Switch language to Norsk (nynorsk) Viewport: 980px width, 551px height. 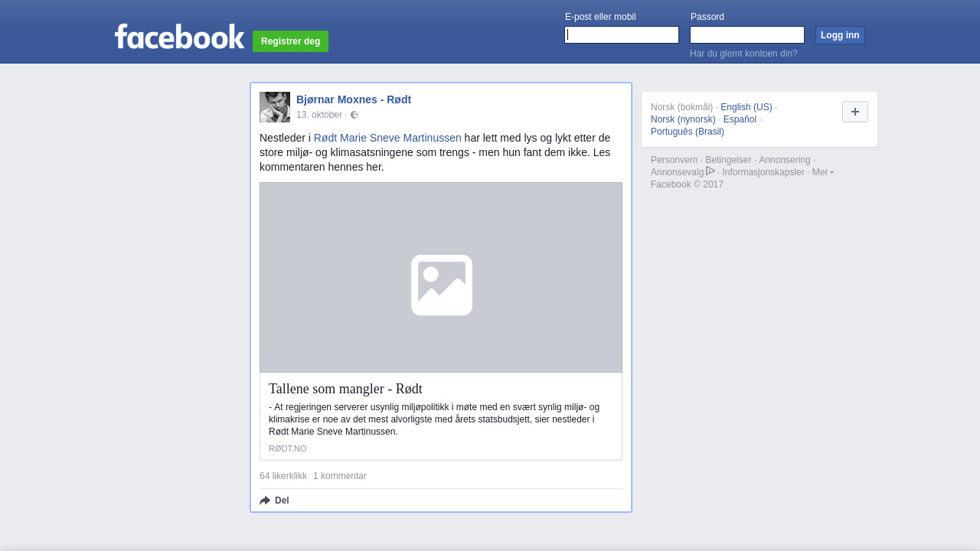683,119
